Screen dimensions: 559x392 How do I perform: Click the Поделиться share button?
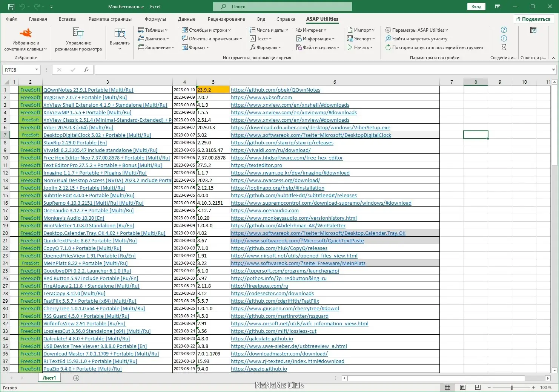click(x=533, y=19)
